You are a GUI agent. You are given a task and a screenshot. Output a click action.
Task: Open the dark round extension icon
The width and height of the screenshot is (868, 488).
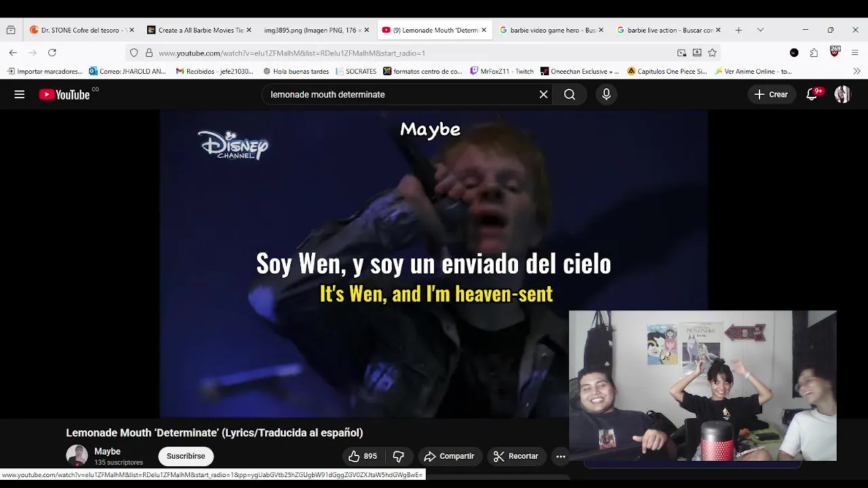(x=794, y=53)
